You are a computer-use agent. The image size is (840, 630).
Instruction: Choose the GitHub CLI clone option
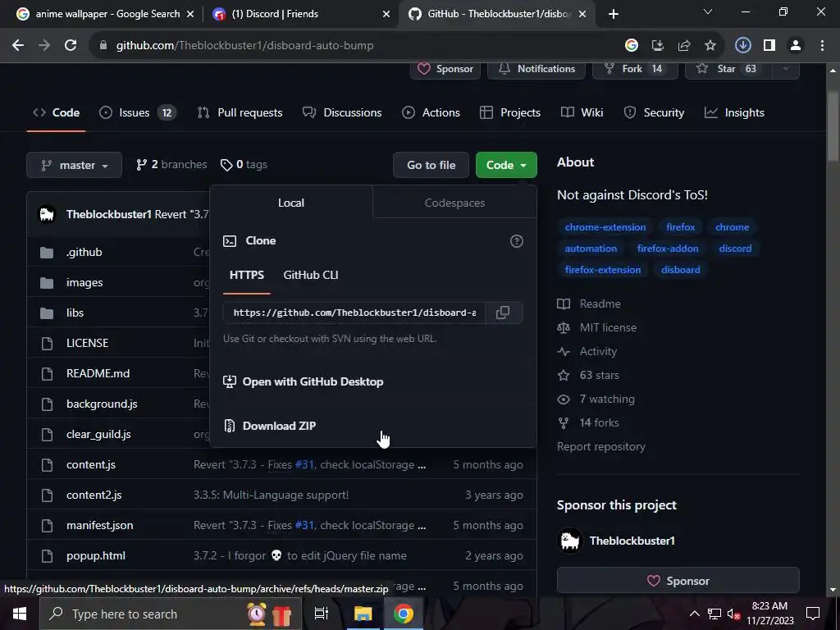click(311, 275)
